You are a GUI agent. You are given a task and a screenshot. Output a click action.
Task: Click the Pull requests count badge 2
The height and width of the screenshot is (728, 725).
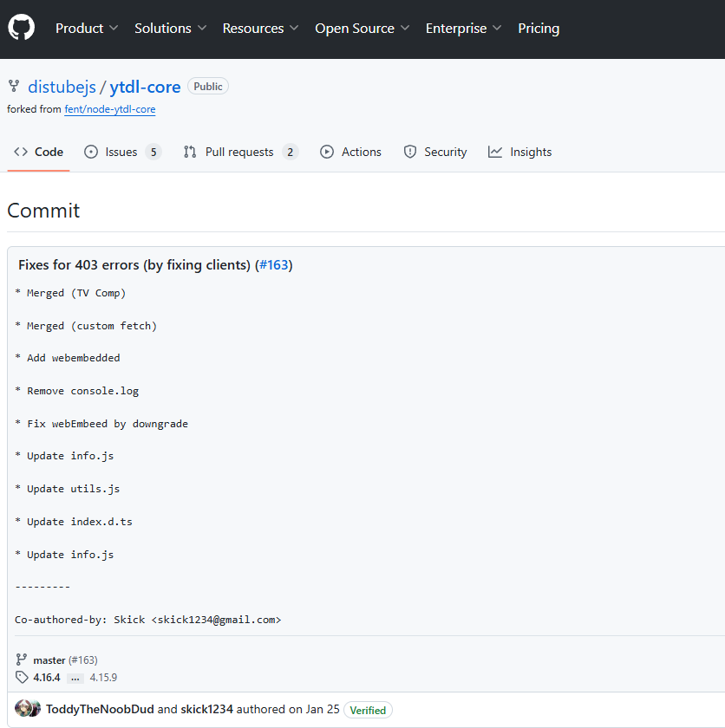click(x=291, y=152)
